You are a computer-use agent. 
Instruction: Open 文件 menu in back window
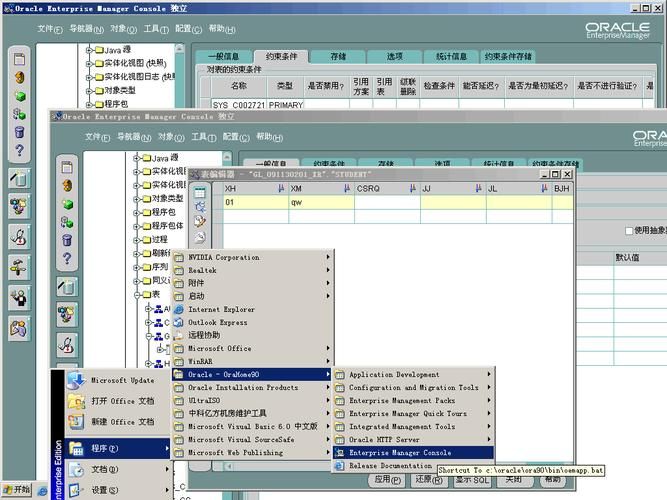click(50, 29)
